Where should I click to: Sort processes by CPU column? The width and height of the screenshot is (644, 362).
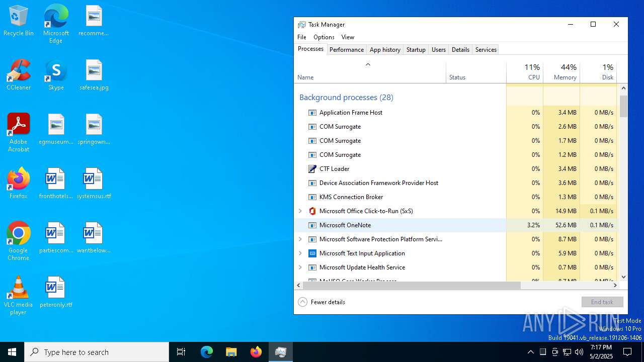[x=525, y=72]
